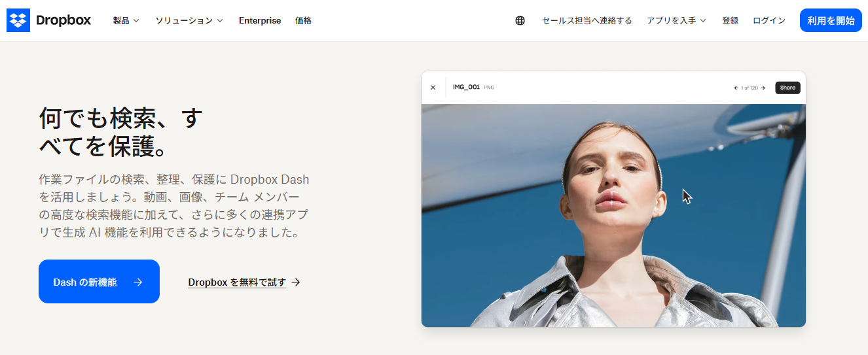Click the Share button in preview
The width and height of the screenshot is (868, 355).
(787, 88)
